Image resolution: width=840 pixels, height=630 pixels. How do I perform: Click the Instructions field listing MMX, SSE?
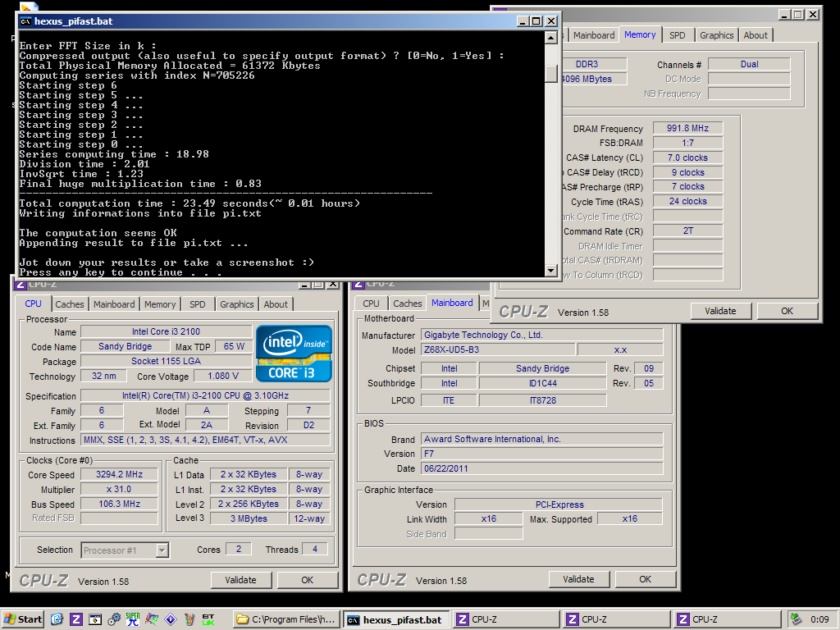click(205, 440)
